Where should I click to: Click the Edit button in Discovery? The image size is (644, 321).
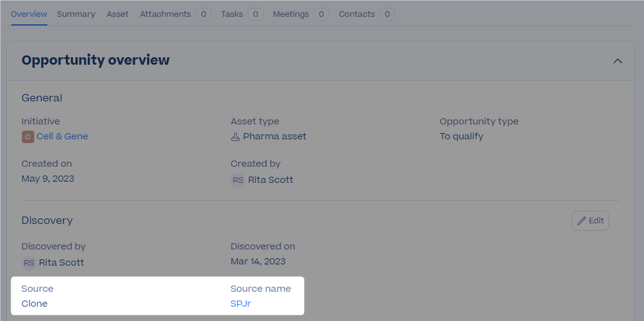click(590, 221)
